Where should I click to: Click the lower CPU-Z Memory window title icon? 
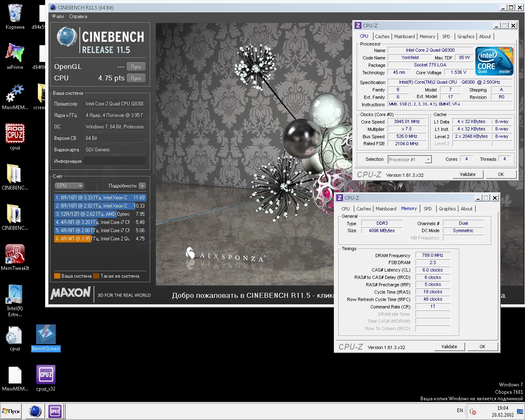340,198
